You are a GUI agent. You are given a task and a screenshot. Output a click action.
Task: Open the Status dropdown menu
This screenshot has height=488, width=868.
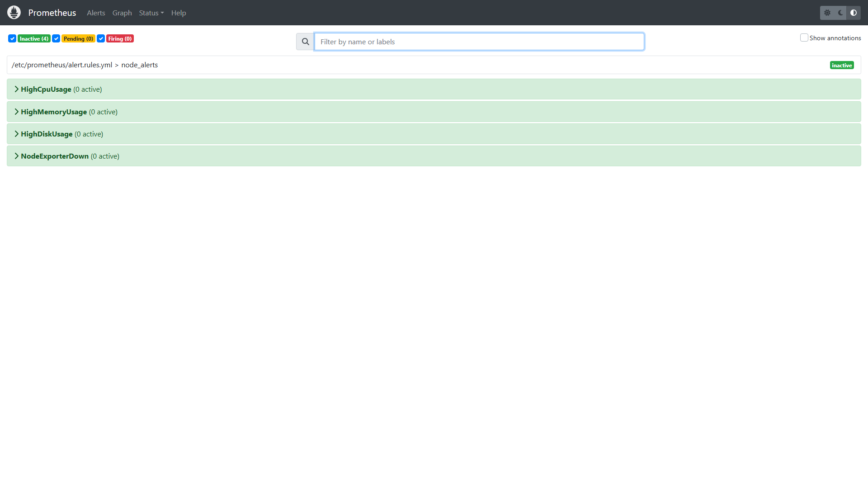click(x=151, y=13)
